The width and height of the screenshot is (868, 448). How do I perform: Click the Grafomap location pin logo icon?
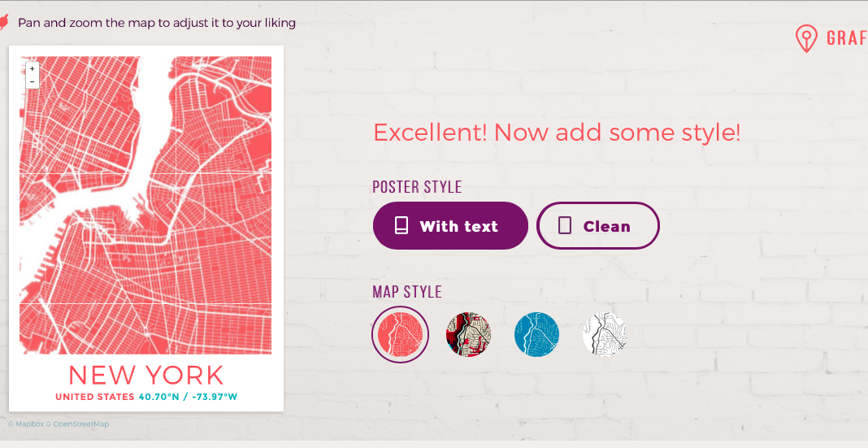coord(805,38)
